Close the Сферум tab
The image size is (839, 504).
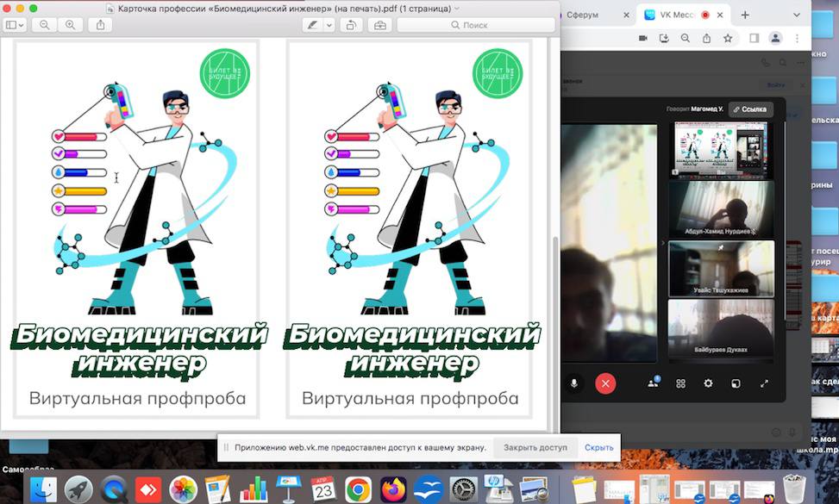pyautogui.click(x=626, y=15)
